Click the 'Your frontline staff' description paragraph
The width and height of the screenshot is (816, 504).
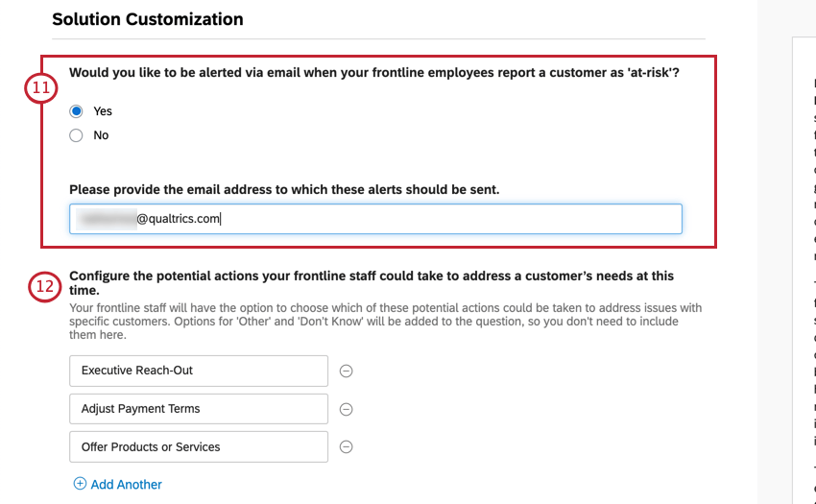coord(385,322)
